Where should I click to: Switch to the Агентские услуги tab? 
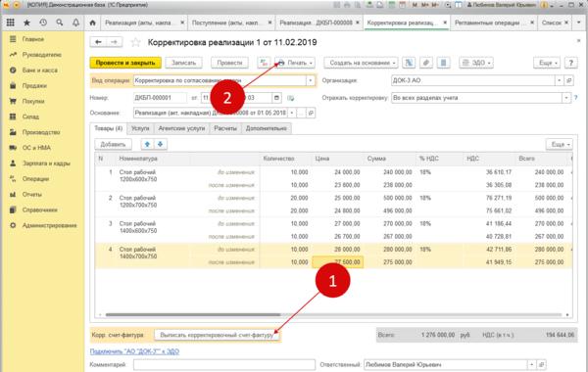click(x=181, y=128)
